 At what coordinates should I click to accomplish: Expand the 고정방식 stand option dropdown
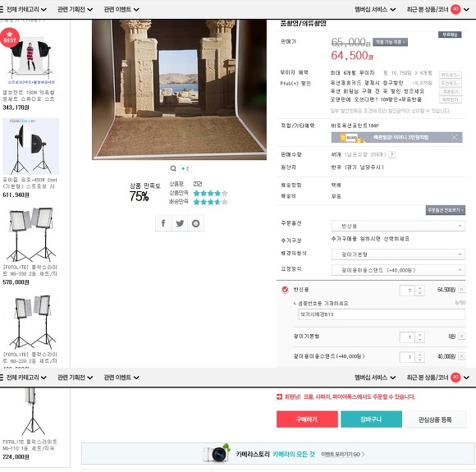[x=398, y=270]
